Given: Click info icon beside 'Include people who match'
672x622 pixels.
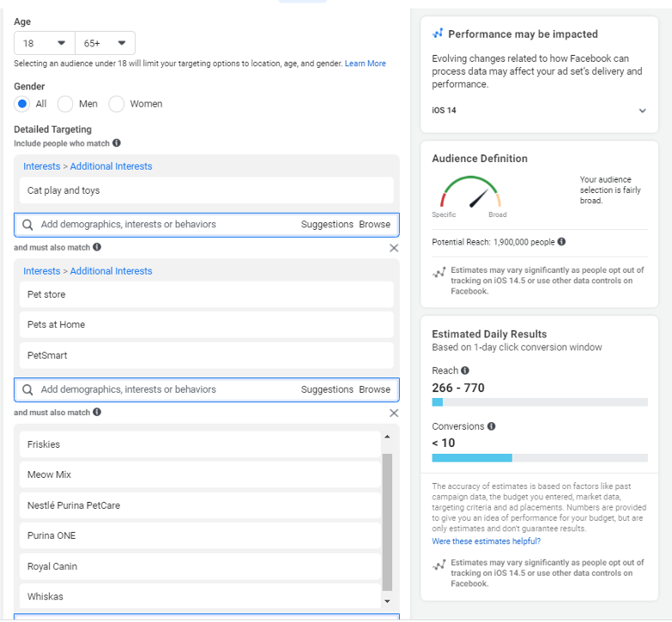Looking at the screenshot, I should tap(117, 143).
